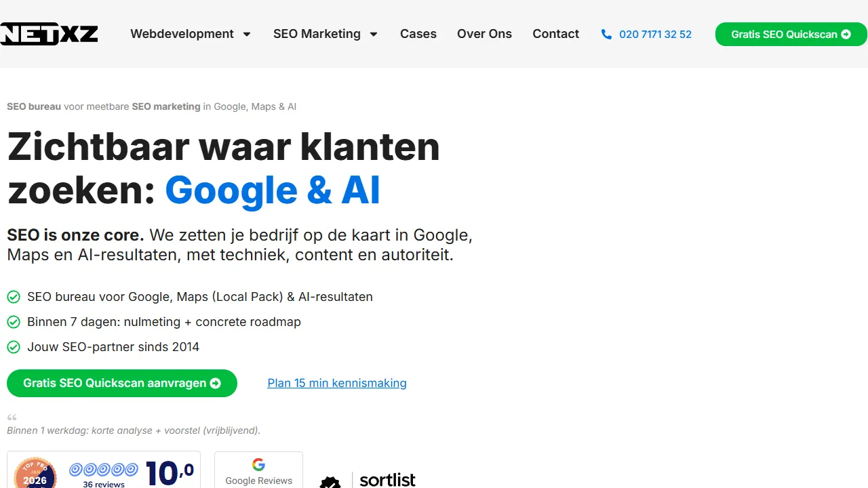
Task: Click the NETXZ logo
Action: point(49,34)
